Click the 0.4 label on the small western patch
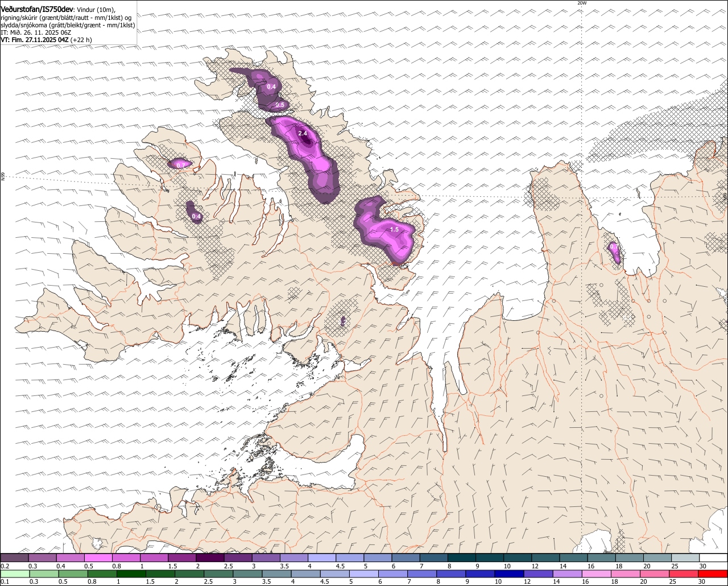The width and height of the screenshot is (728, 586). click(196, 216)
